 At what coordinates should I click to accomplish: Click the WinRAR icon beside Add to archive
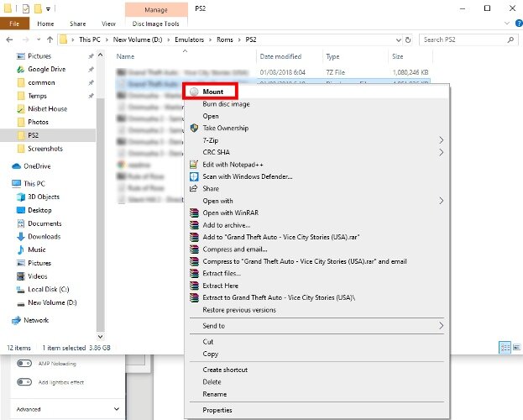[194, 225]
